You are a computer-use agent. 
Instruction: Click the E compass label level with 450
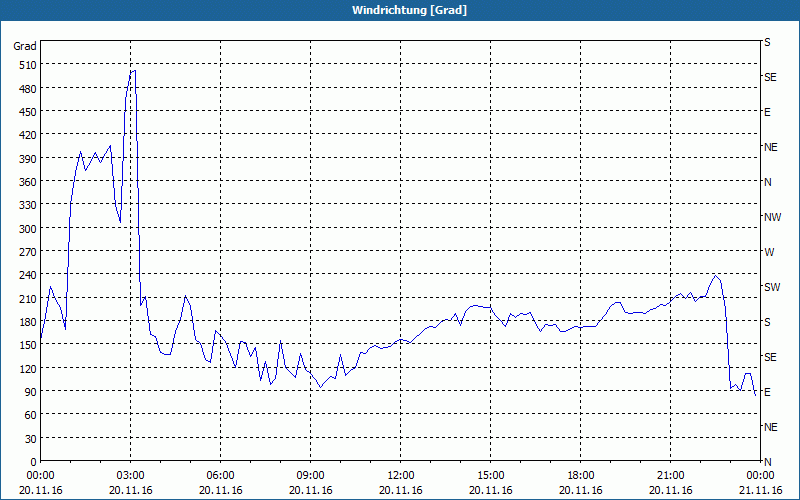pyautogui.click(x=767, y=112)
